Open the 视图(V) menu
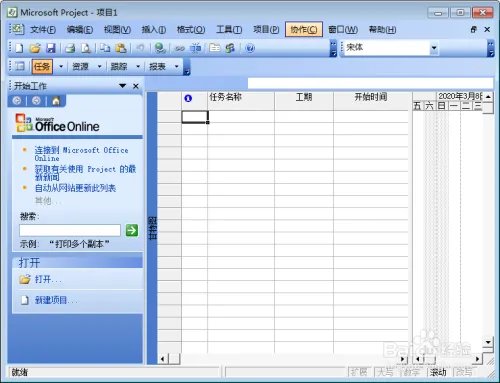Image resolution: width=500 pixels, height=383 pixels. point(117,30)
